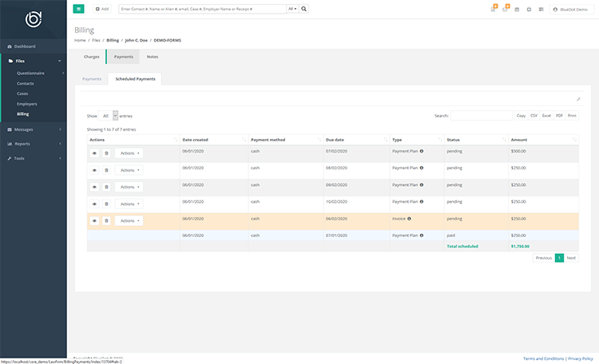
Task: Click the BlueDot logo in sidebar
Action: pyautogui.click(x=34, y=19)
